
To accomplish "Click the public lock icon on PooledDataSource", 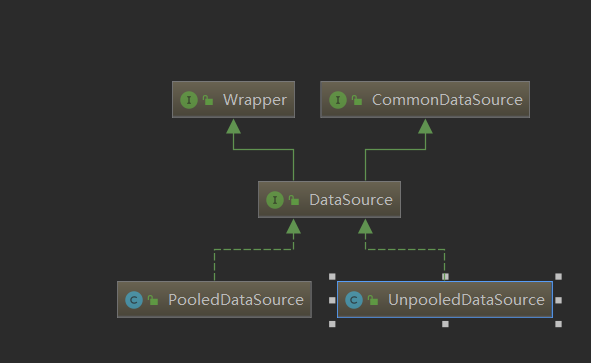I will point(153,300).
